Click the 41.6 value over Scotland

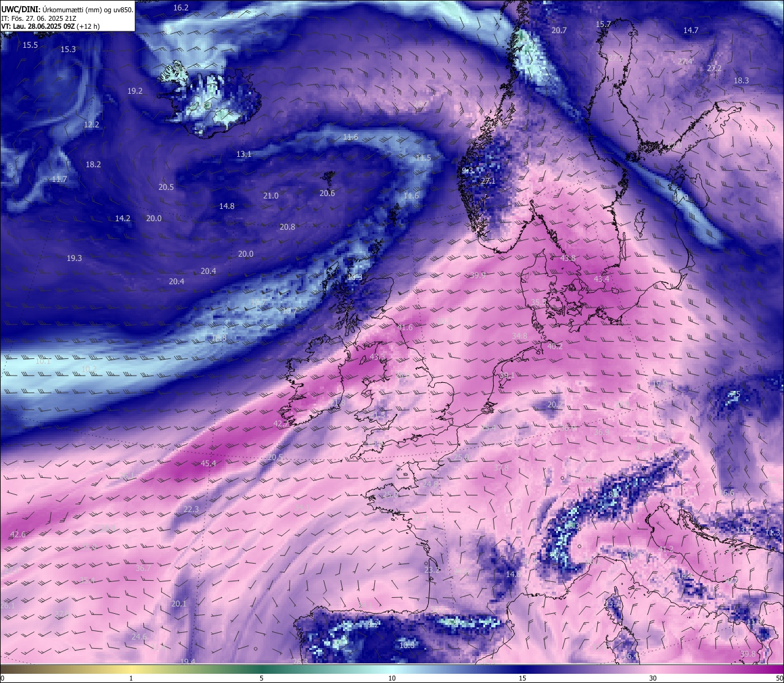click(405, 328)
